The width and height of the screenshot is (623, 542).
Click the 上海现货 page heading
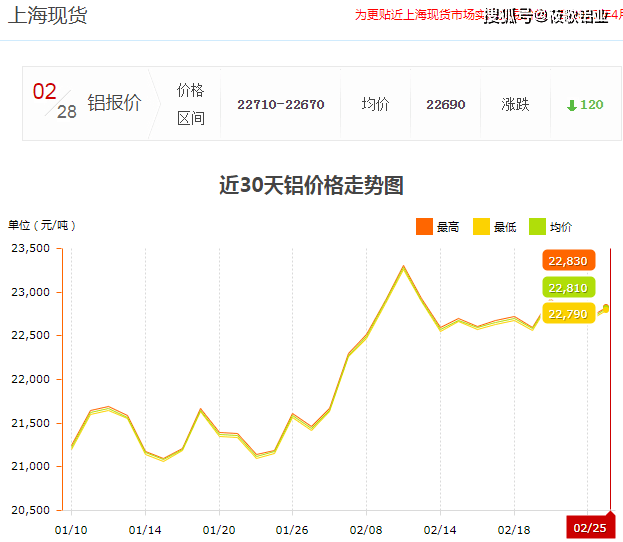tap(48, 15)
